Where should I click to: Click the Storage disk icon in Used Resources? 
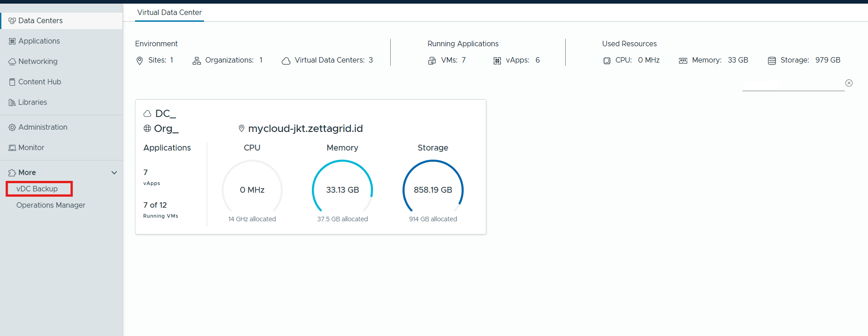772,61
